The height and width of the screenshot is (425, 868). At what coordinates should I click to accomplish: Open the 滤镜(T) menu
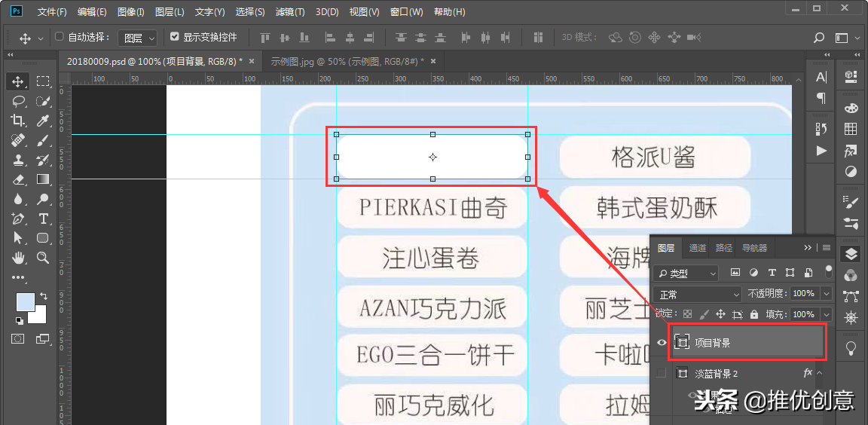pos(291,11)
